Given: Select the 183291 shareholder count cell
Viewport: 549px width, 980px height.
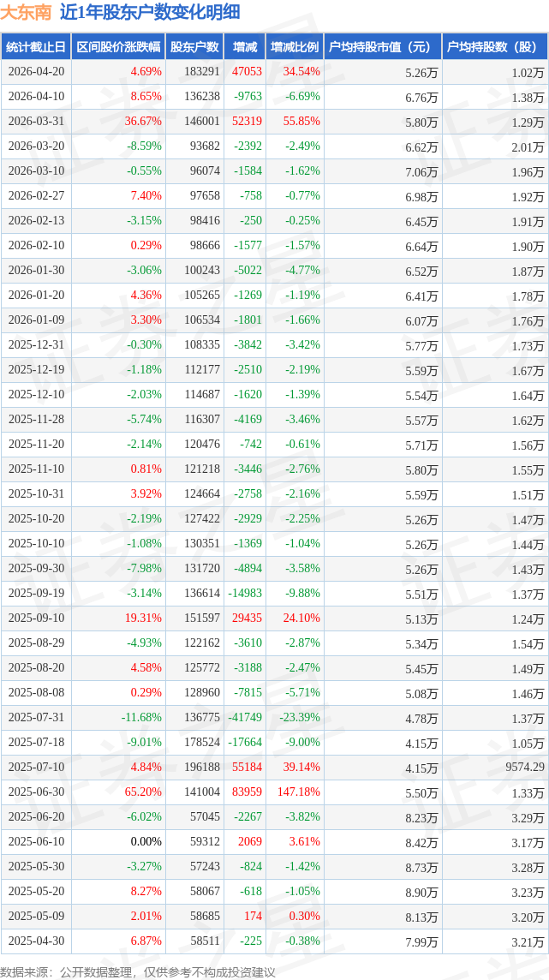Looking at the screenshot, I should tap(201, 72).
